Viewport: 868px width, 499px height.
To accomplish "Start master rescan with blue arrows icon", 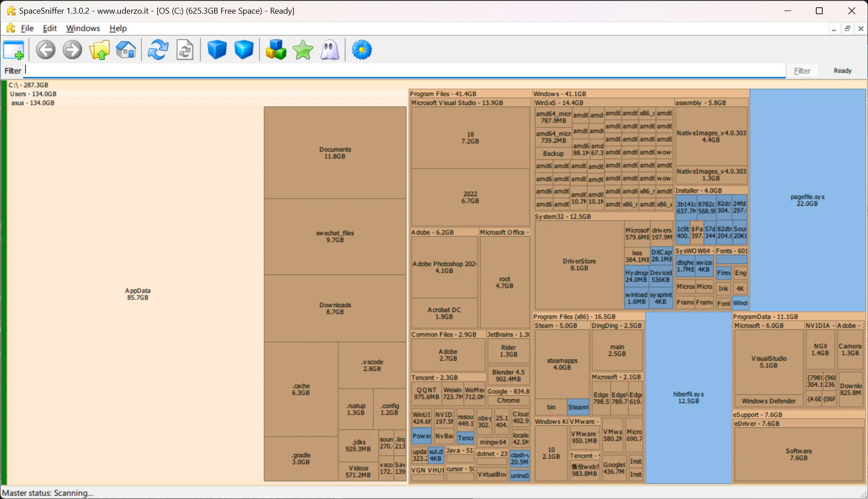I will [158, 50].
